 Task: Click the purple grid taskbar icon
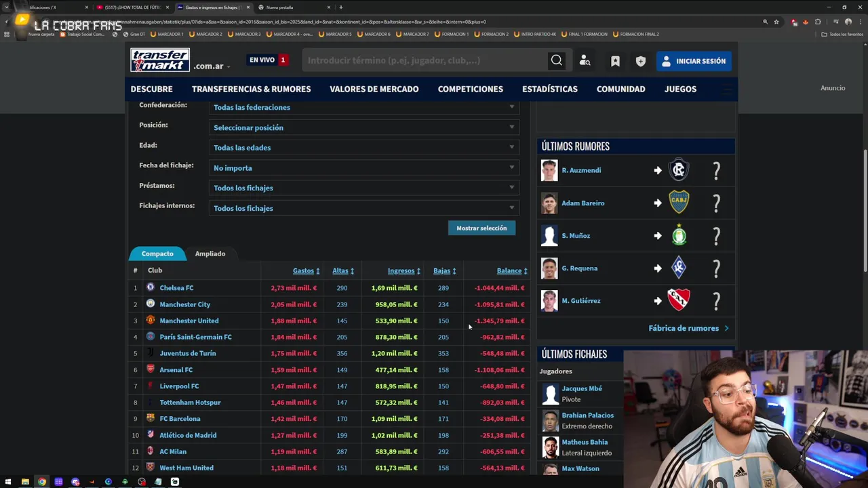58,482
